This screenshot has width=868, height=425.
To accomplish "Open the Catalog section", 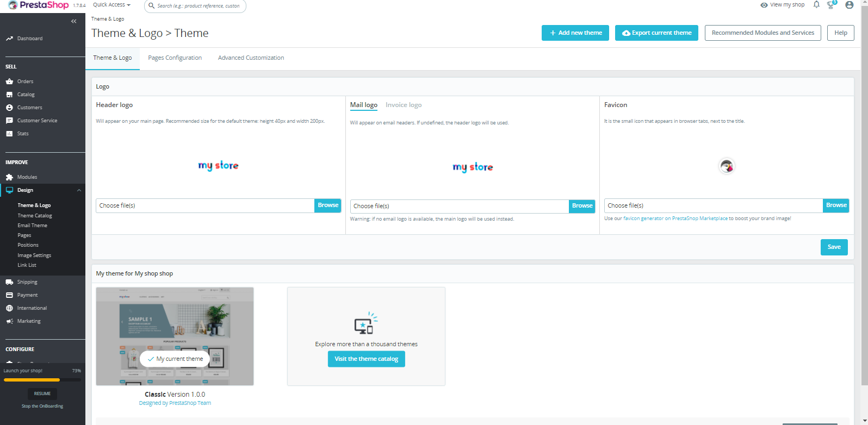I will (26, 95).
